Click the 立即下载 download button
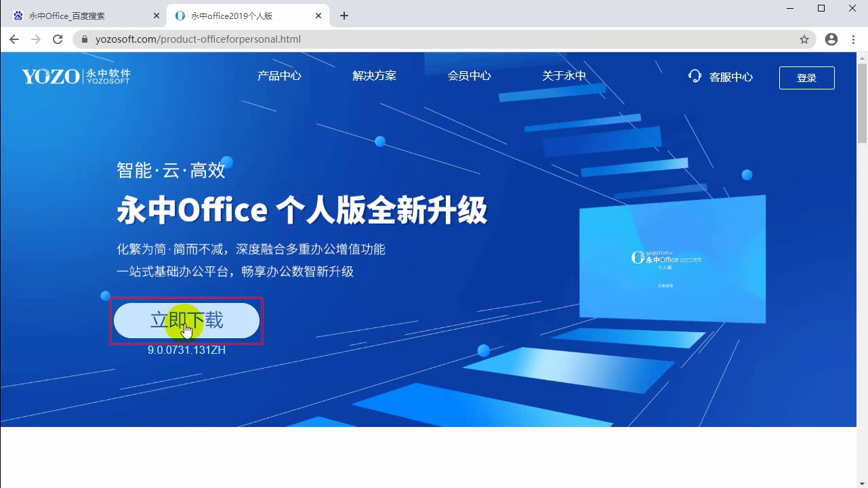Viewport: 868px width, 488px height. pos(186,321)
